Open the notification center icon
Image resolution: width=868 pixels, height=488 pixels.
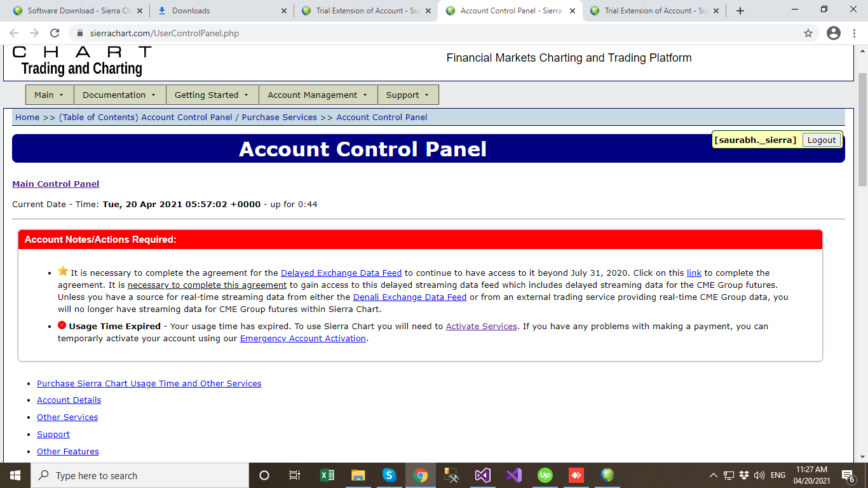point(848,475)
